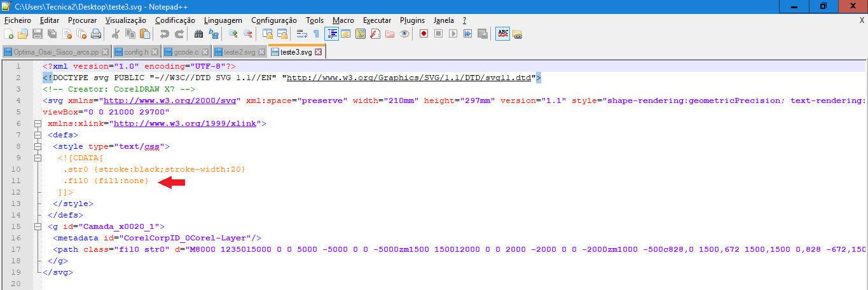This screenshot has width=868, height=290.
Task: Click the closing </svg> tag
Action: (58, 272)
